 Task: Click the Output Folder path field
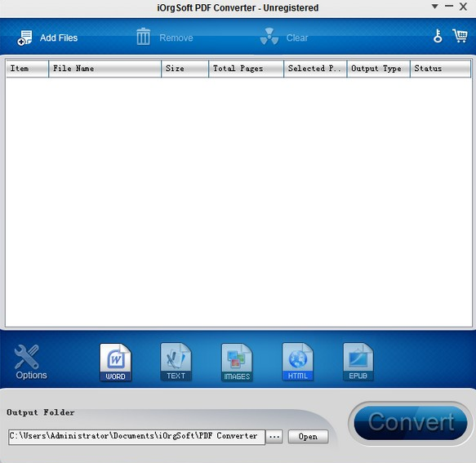[136, 437]
